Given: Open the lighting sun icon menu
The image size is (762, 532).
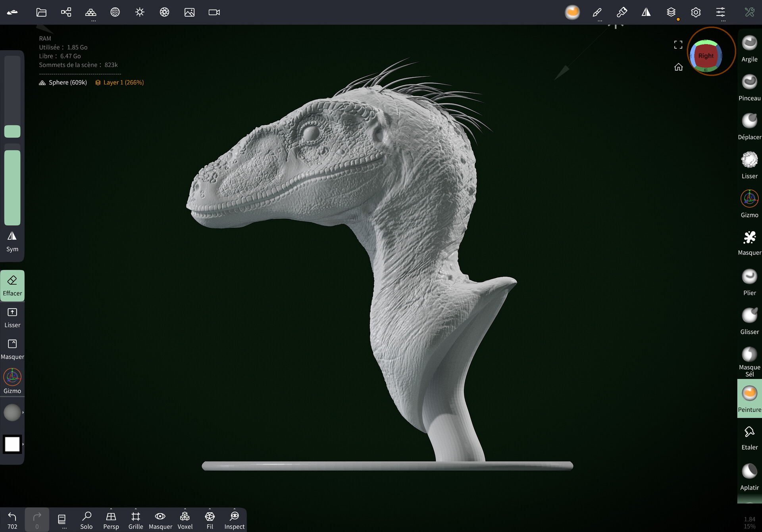Looking at the screenshot, I should 140,12.
